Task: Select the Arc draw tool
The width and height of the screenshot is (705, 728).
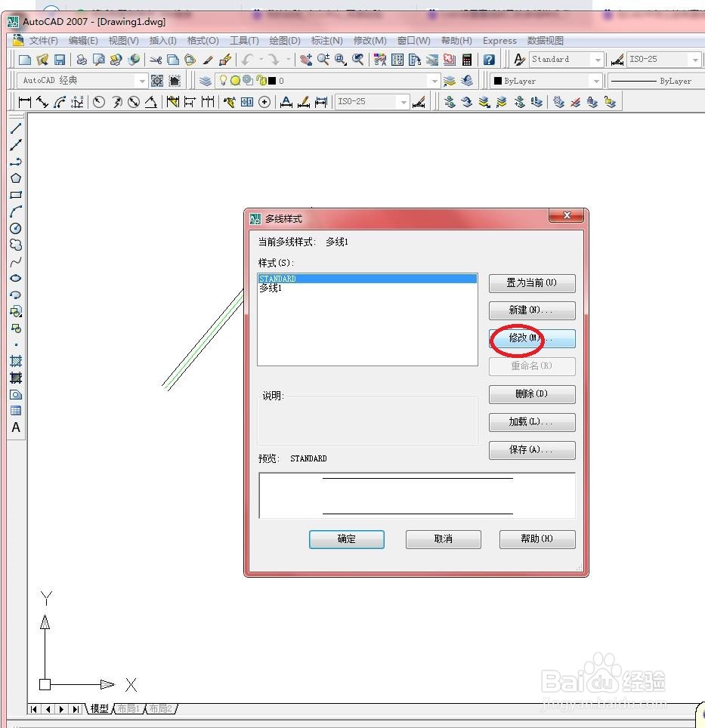Action: [x=16, y=211]
